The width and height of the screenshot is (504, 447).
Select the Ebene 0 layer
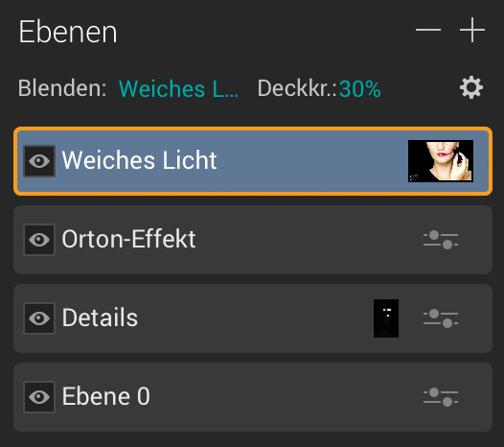point(253,397)
